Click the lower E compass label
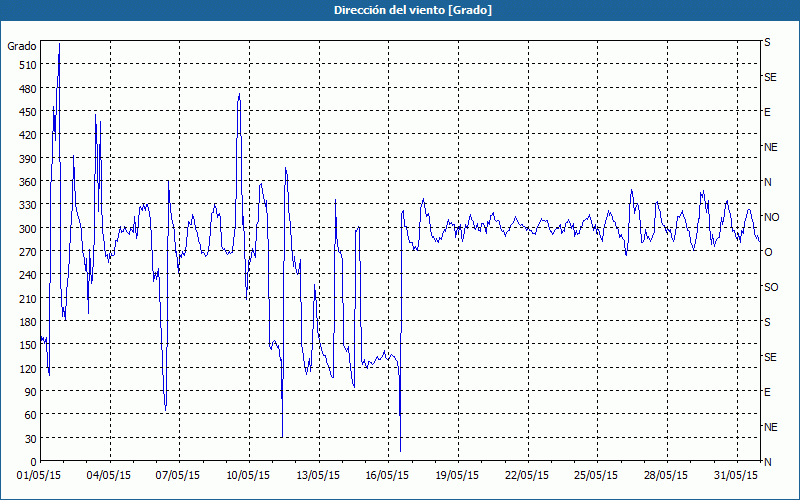The image size is (800, 500). pos(767,392)
